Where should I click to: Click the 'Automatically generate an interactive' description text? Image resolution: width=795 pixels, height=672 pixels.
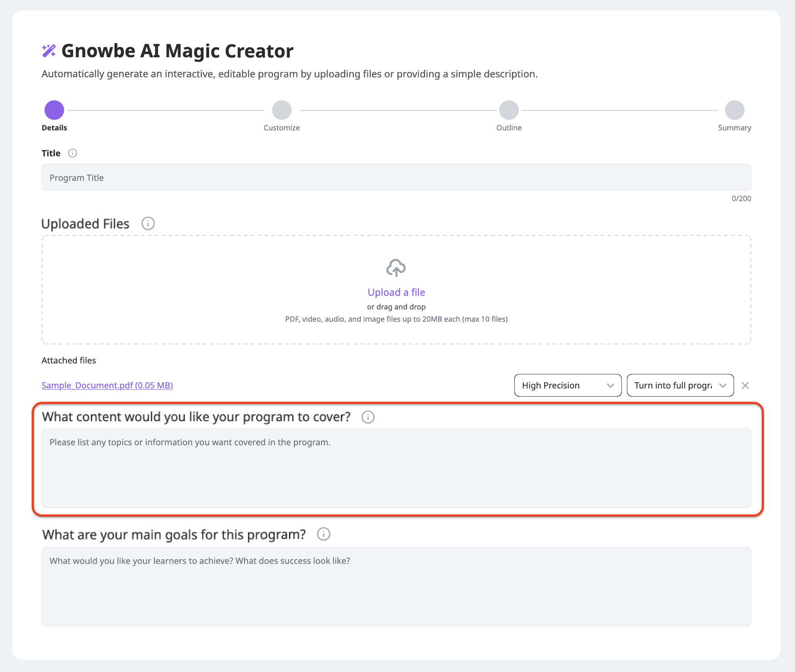[x=290, y=74]
